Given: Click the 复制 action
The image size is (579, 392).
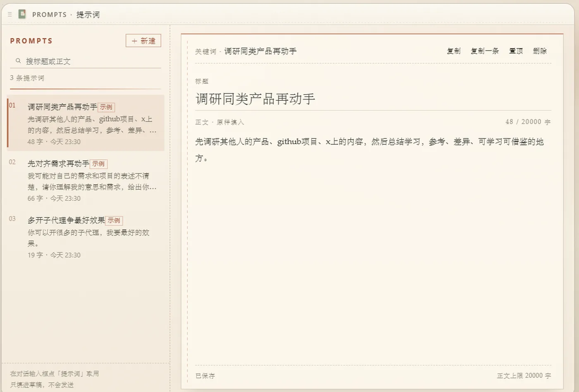Looking at the screenshot, I should 454,51.
